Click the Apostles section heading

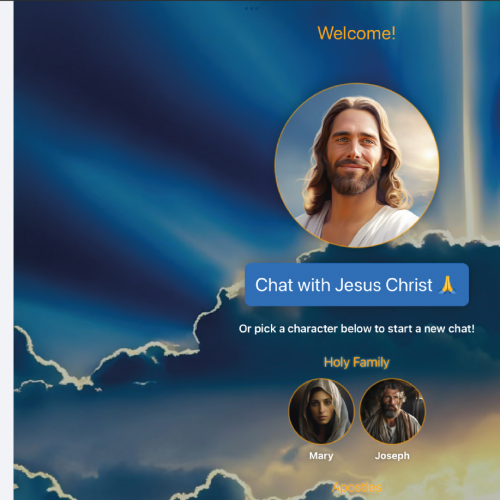(357, 488)
